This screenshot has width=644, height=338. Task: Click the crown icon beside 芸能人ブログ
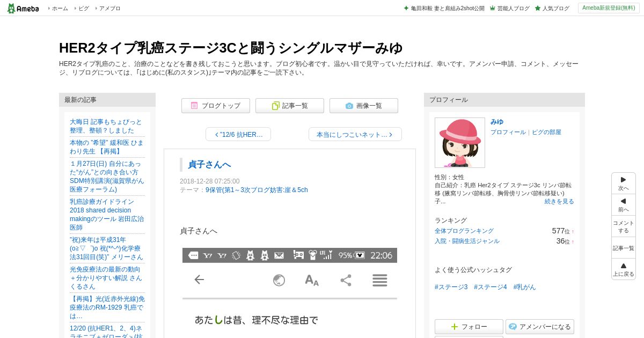click(493, 8)
